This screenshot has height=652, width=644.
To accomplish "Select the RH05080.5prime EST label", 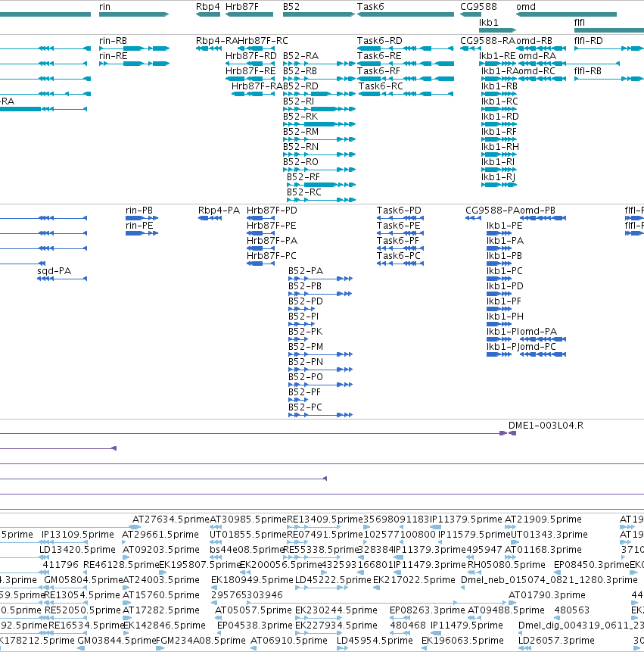I will click(506, 565).
